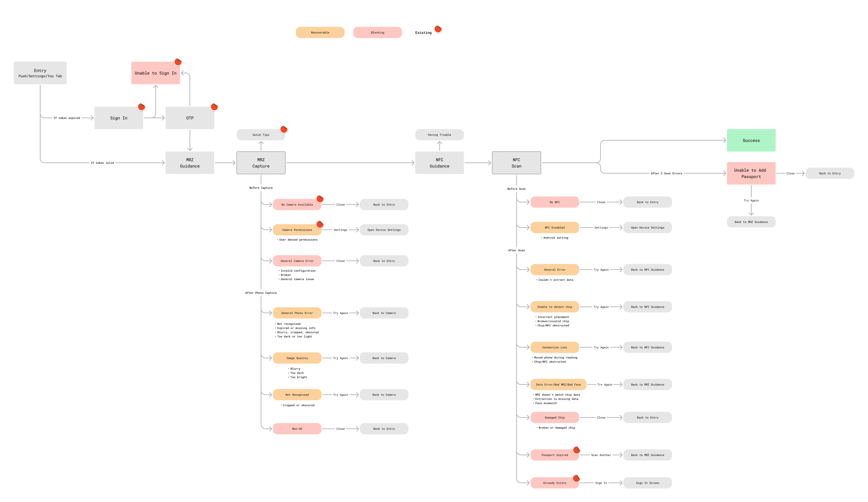Click the Sign In node

coord(119,118)
